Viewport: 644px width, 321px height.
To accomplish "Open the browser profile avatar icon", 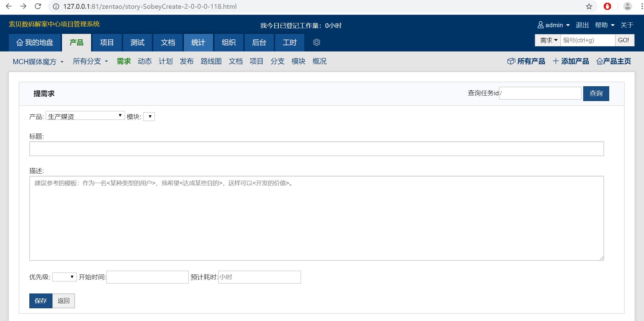I will click(627, 6).
